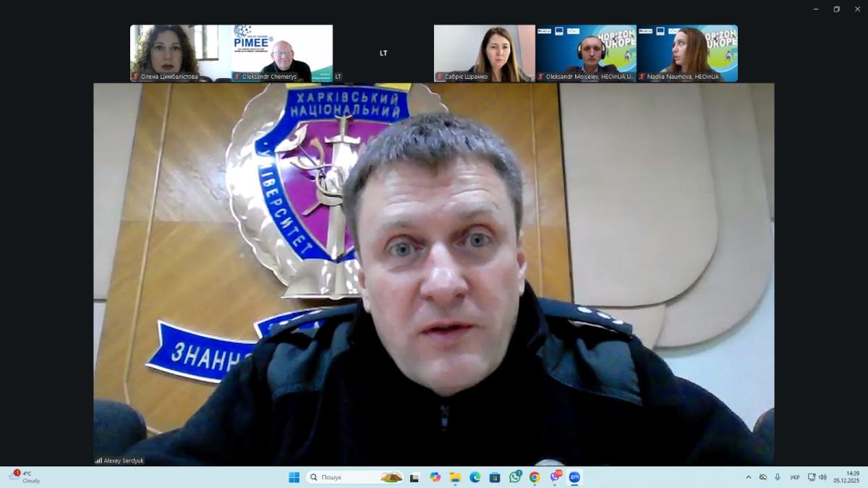Open Viber from the taskbar

point(555,477)
